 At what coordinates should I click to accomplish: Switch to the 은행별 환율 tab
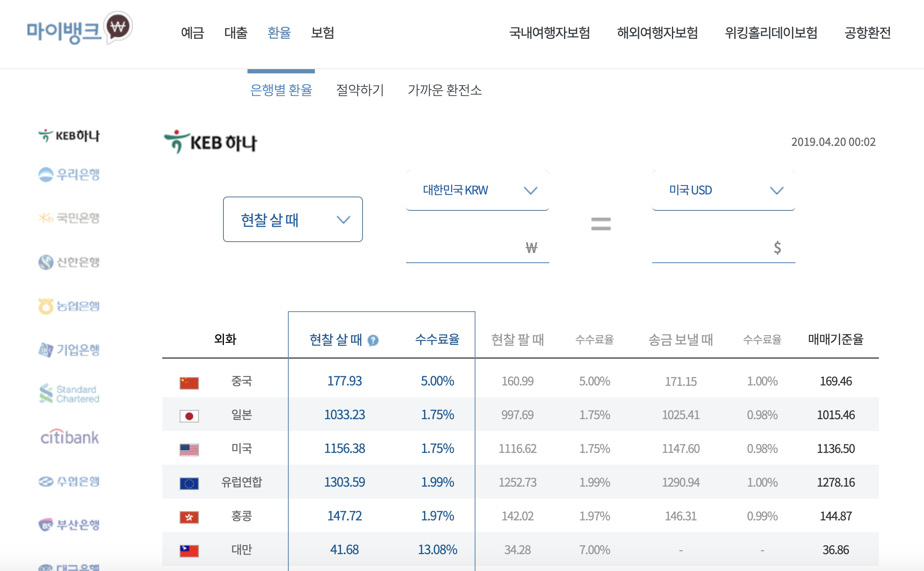(x=281, y=90)
